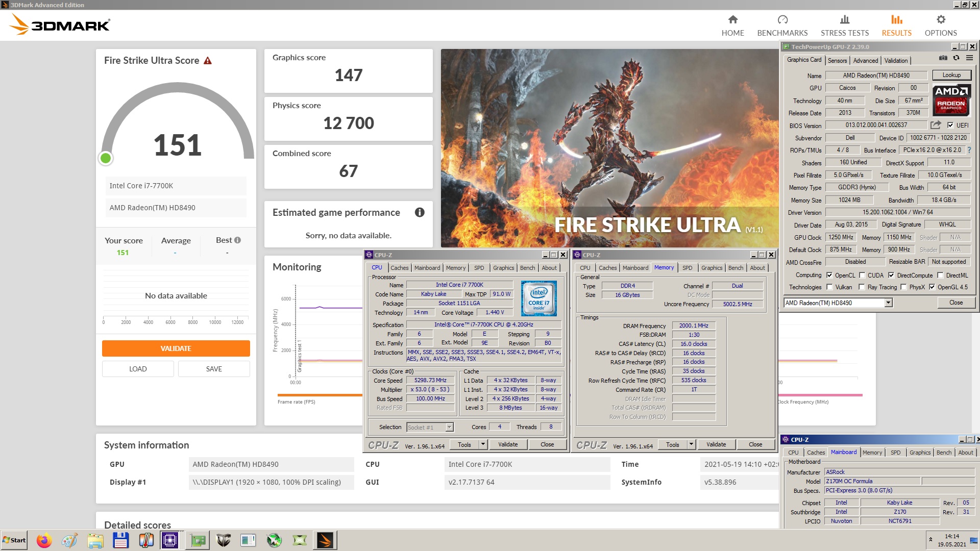980x551 pixels.
Task: Open the SPD tab in CPU-Z memory window
Action: (x=687, y=268)
